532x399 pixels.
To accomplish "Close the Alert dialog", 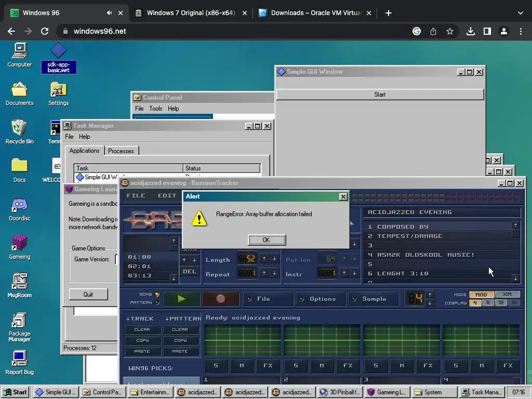I will (x=343, y=196).
